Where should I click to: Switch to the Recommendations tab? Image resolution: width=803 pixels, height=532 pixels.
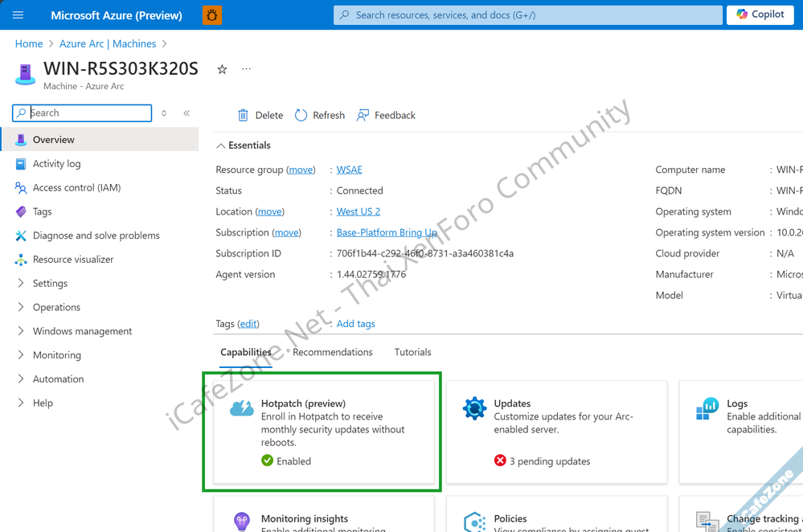pos(333,352)
